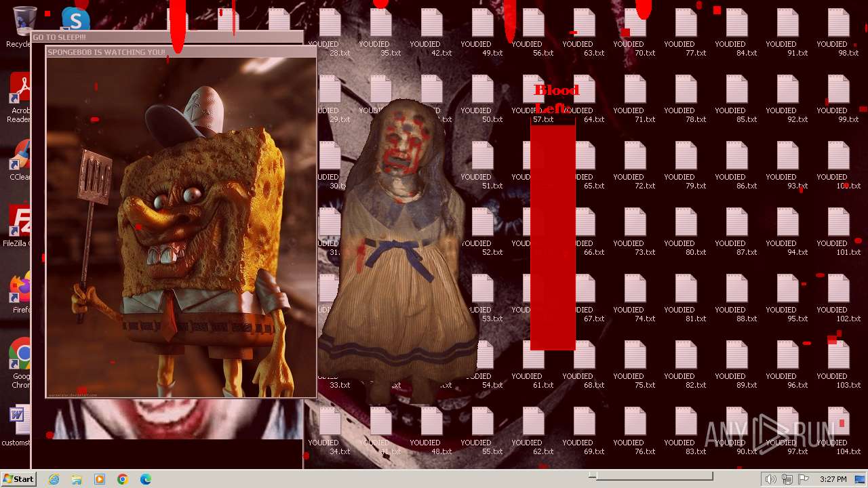Click the SPONGEBOB IS WATCHING YOU title bar
Viewport: 868px width, 488px height.
point(181,52)
